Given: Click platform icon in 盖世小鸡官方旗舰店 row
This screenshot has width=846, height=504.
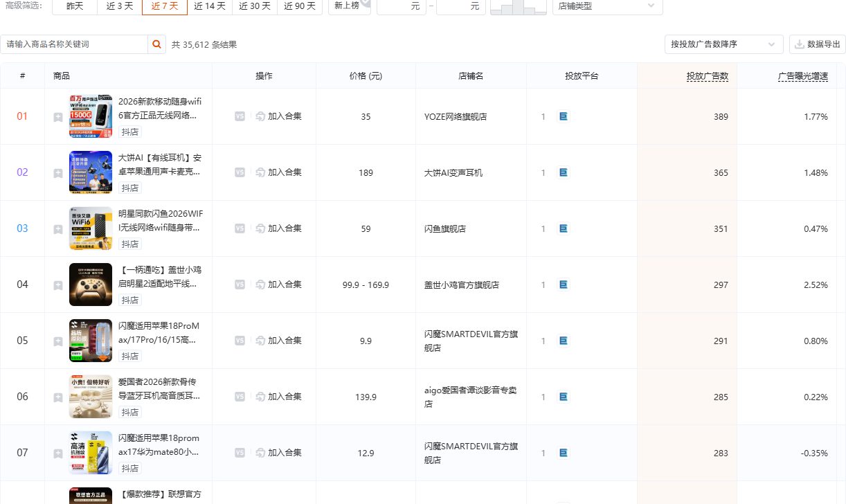Looking at the screenshot, I should coord(564,285).
